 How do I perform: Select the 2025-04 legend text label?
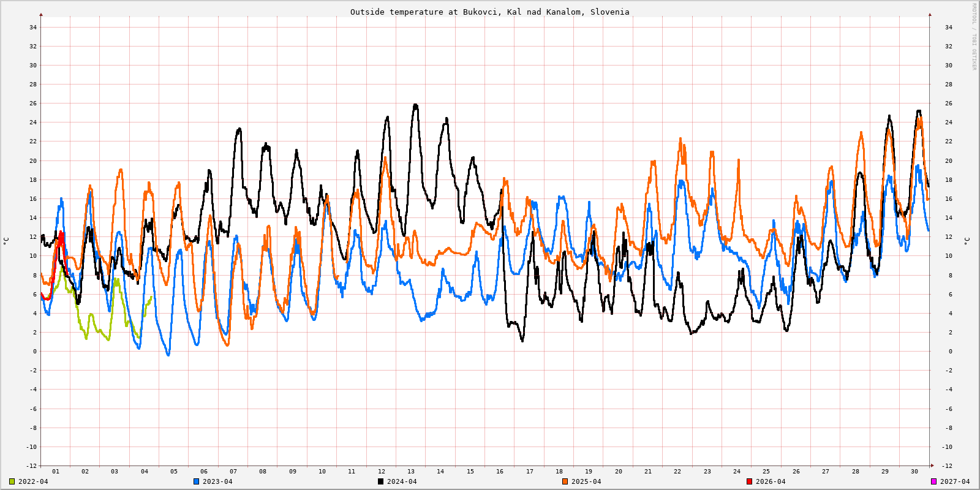[586, 481]
